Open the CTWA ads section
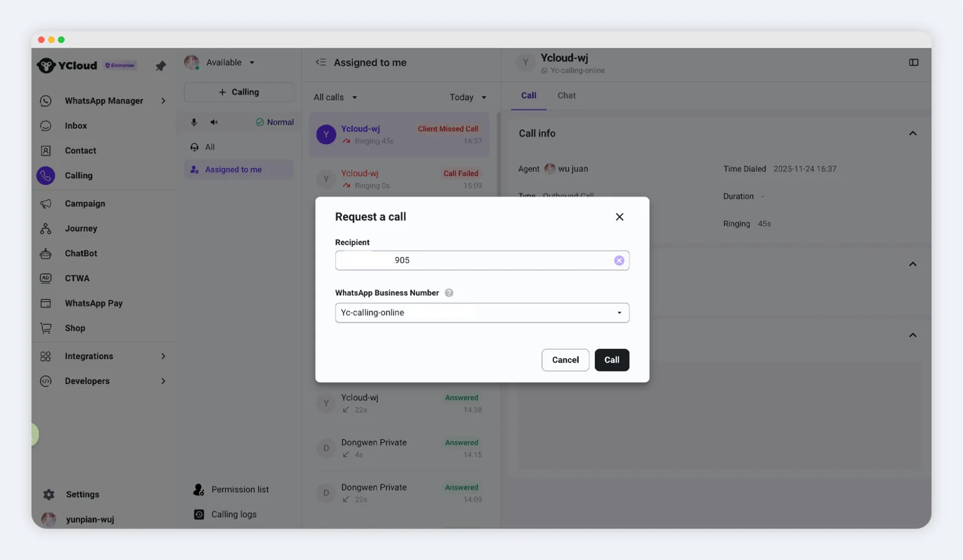 tap(77, 278)
